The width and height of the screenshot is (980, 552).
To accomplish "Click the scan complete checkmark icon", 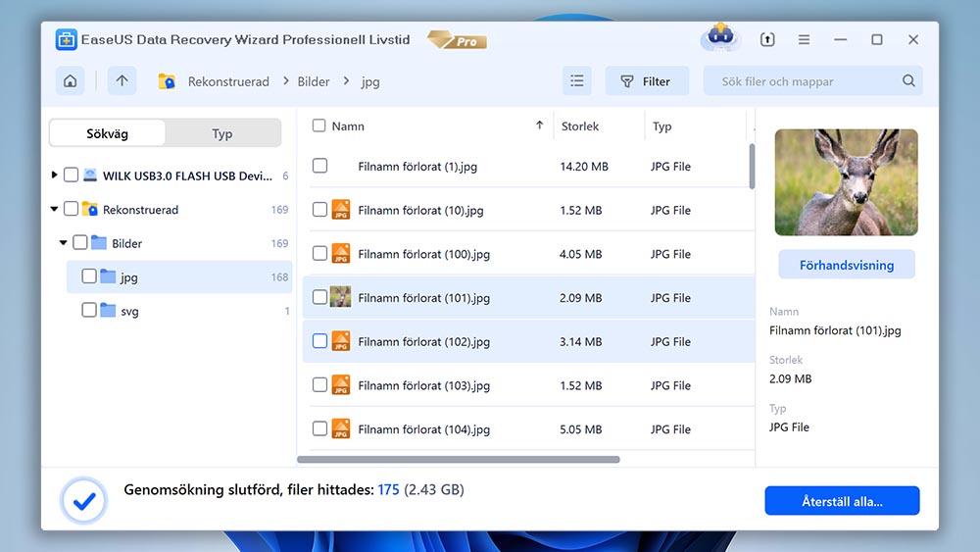I will (x=83, y=501).
